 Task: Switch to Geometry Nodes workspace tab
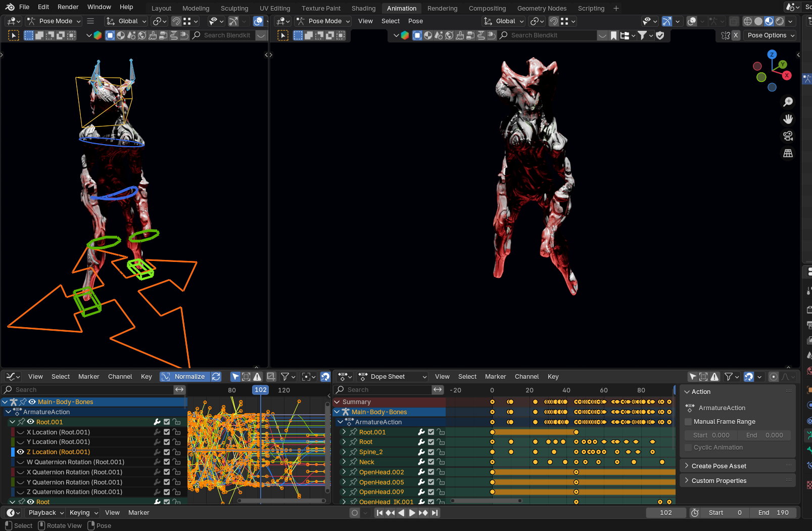(542, 8)
